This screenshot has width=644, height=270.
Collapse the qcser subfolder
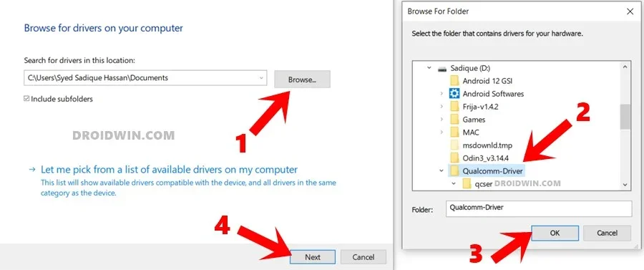point(454,183)
